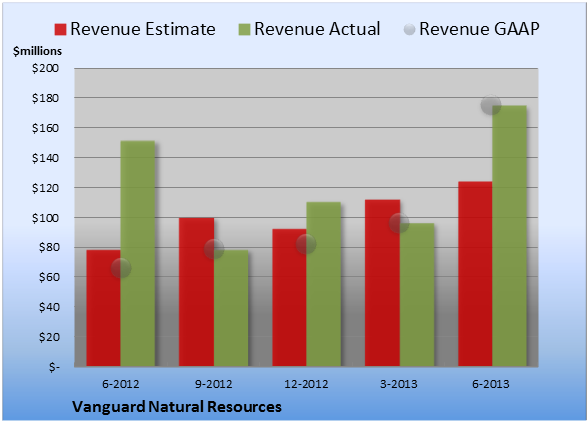This screenshot has height=422, width=588.
Task: Select the 'Revenue GAAP' legend label
Action: (x=479, y=29)
